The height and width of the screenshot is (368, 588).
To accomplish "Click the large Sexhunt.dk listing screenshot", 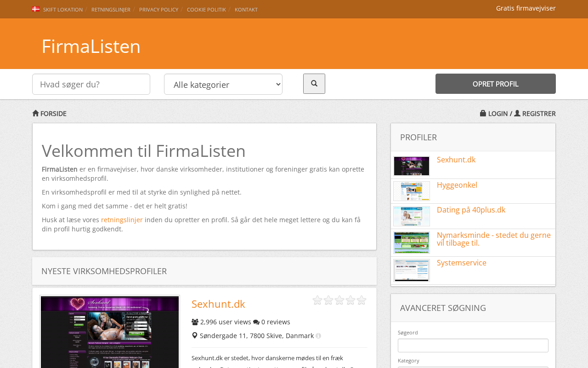I will [x=110, y=332].
